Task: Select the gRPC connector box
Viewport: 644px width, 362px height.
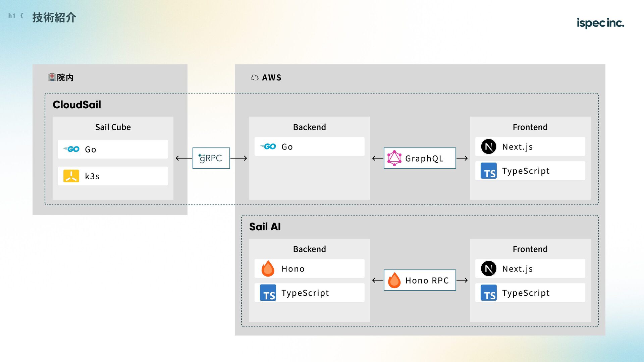Action: click(211, 158)
